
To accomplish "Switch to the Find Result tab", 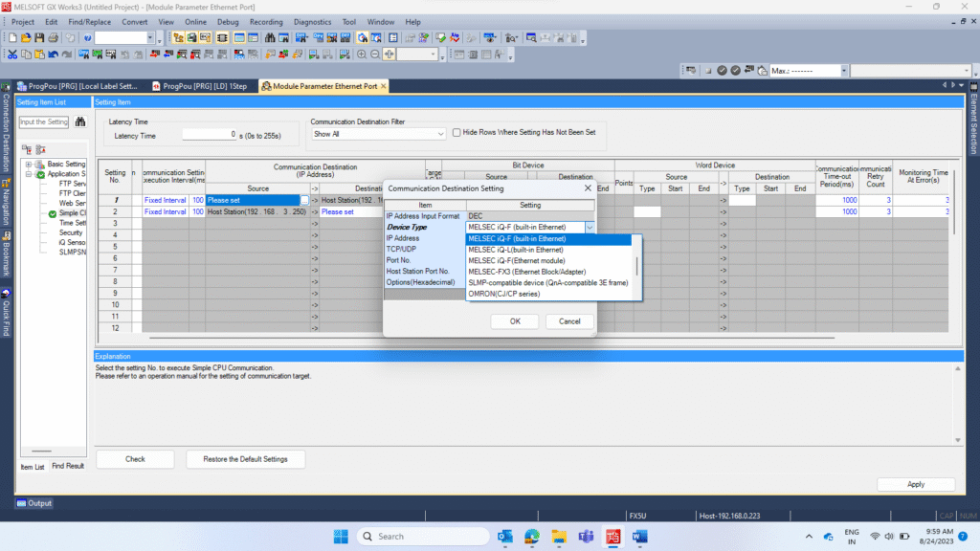I will click(68, 466).
